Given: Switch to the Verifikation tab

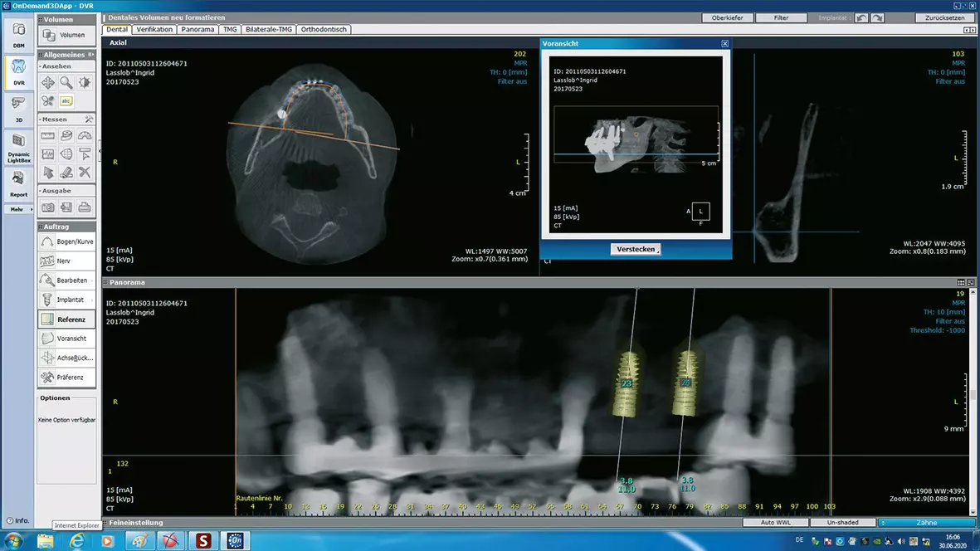Looking at the screenshot, I should tap(154, 29).
